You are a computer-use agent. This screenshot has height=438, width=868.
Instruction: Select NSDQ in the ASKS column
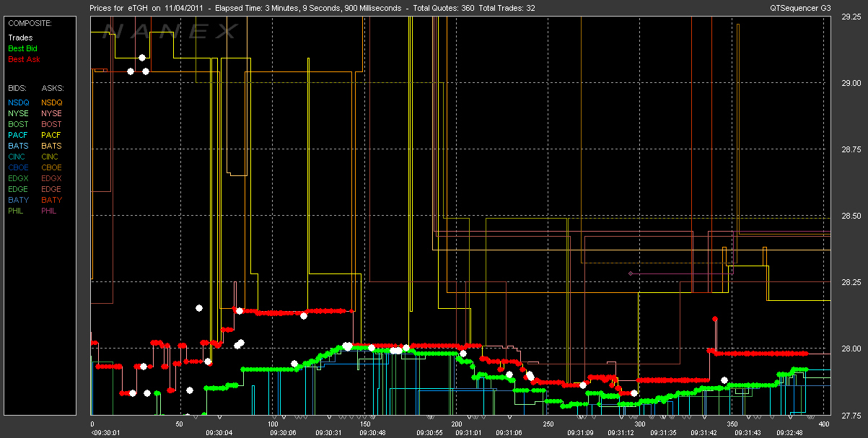[52, 102]
